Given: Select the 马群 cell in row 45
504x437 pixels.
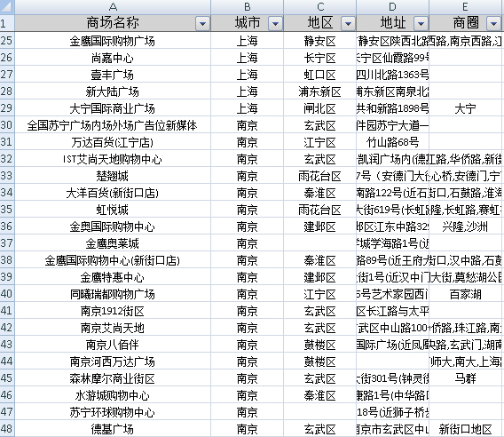Looking at the screenshot, I should (466, 378).
